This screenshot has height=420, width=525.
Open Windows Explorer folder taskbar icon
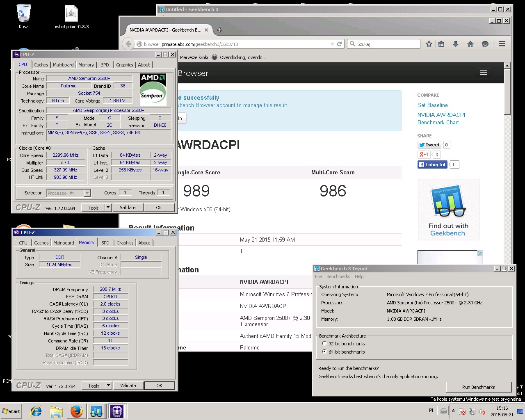coord(56,411)
